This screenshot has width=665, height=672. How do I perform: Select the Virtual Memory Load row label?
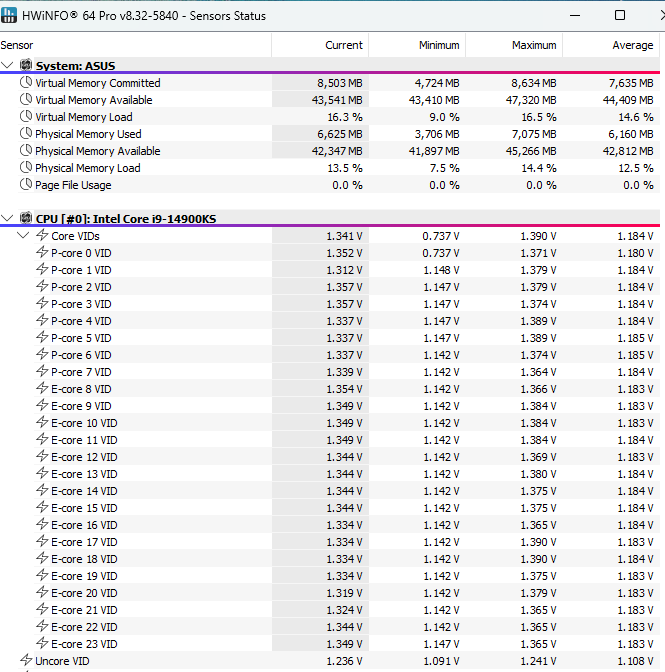84,117
